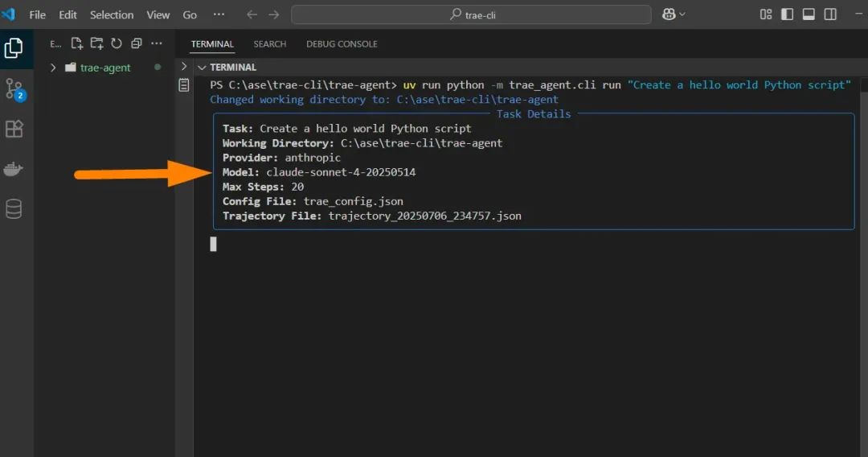This screenshot has width=868, height=457.
Task: Expand the trae-agent folder
Action: click(53, 68)
